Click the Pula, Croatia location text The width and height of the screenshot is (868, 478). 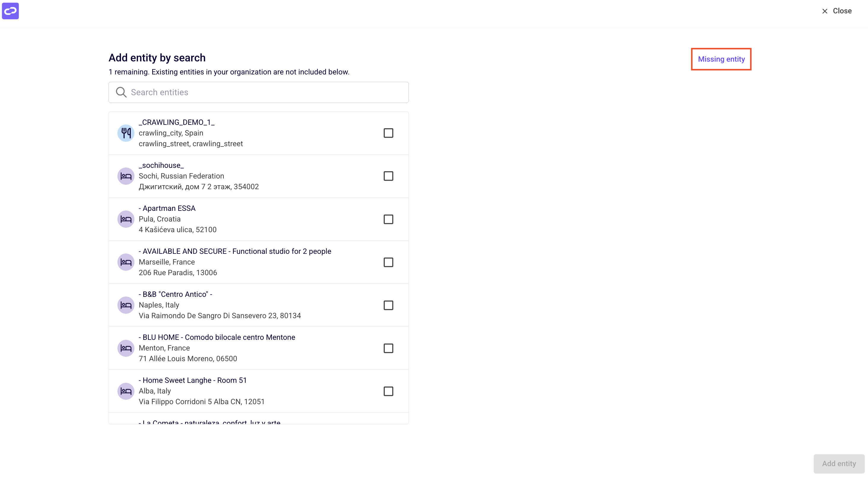(160, 219)
